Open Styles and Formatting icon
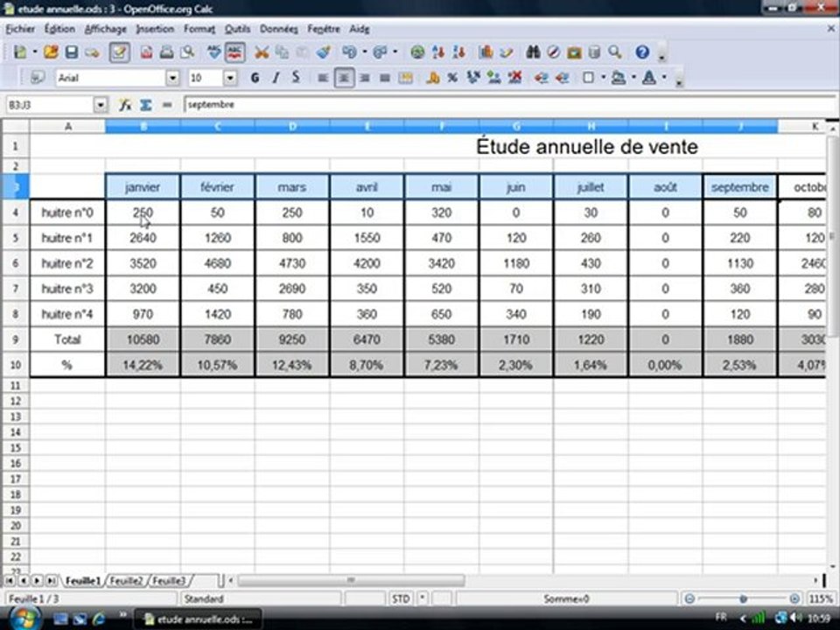This screenshot has width=840, height=630. click(x=37, y=78)
